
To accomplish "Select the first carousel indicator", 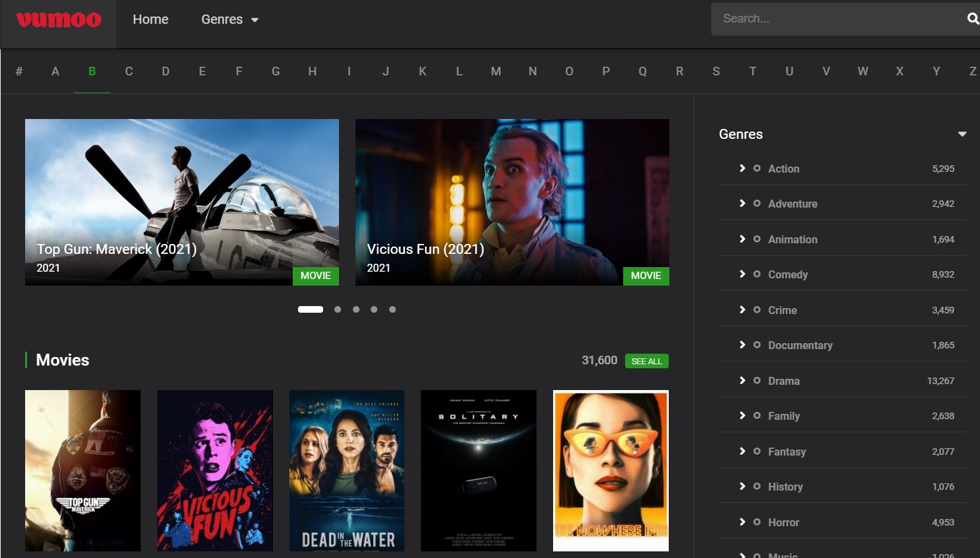I will 311,309.
